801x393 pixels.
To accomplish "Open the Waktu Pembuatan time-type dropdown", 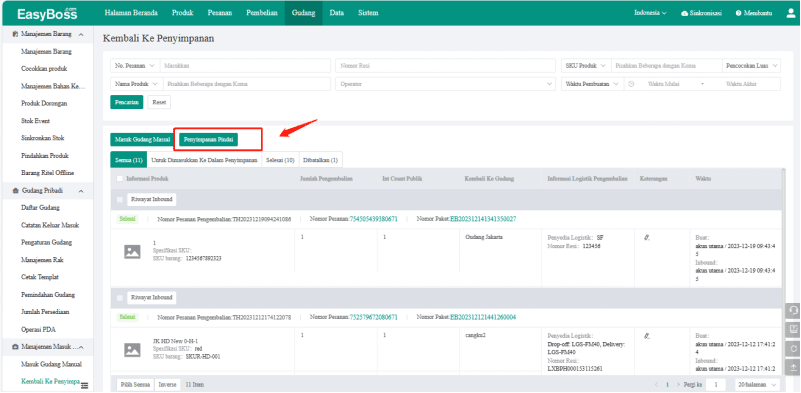I will click(592, 84).
